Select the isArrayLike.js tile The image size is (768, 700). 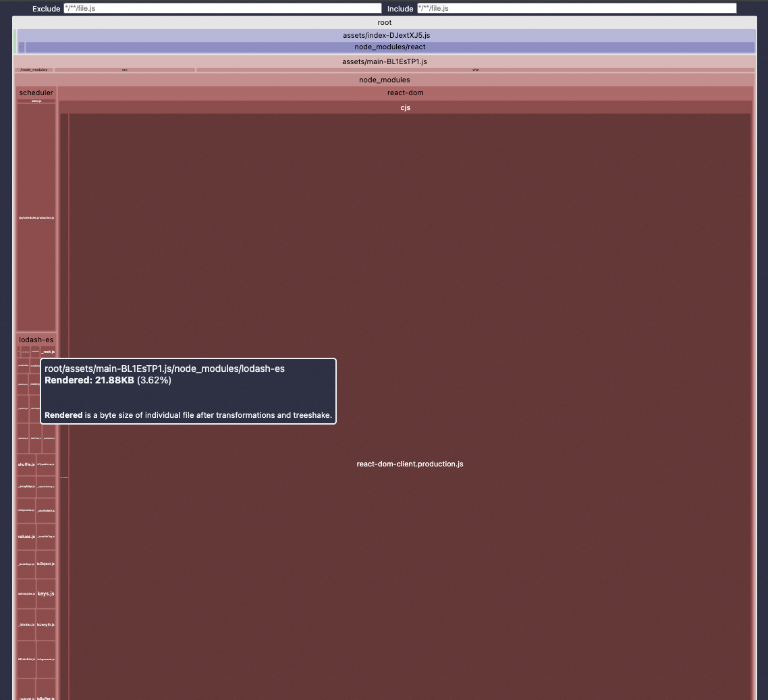coord(26,594)
